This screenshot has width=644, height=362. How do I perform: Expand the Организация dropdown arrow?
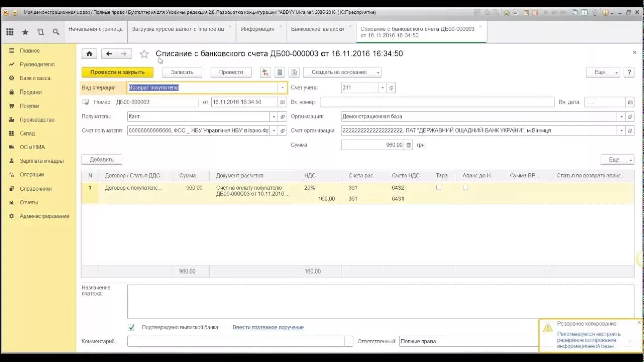622,116
